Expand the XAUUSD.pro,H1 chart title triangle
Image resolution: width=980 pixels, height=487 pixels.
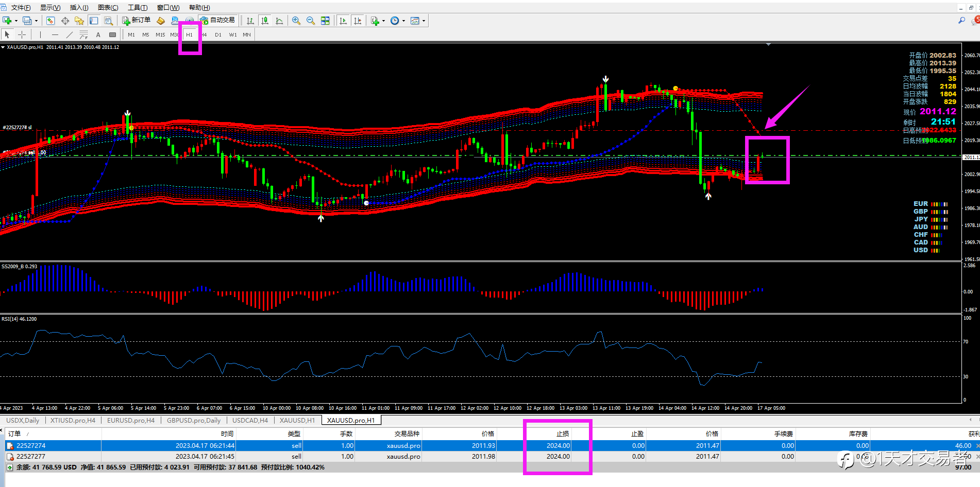point(3,47)
